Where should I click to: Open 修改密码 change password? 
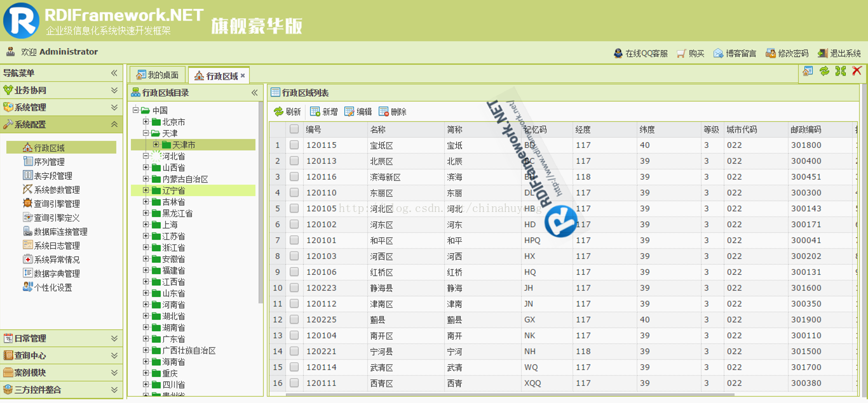(x=787, y=53)
